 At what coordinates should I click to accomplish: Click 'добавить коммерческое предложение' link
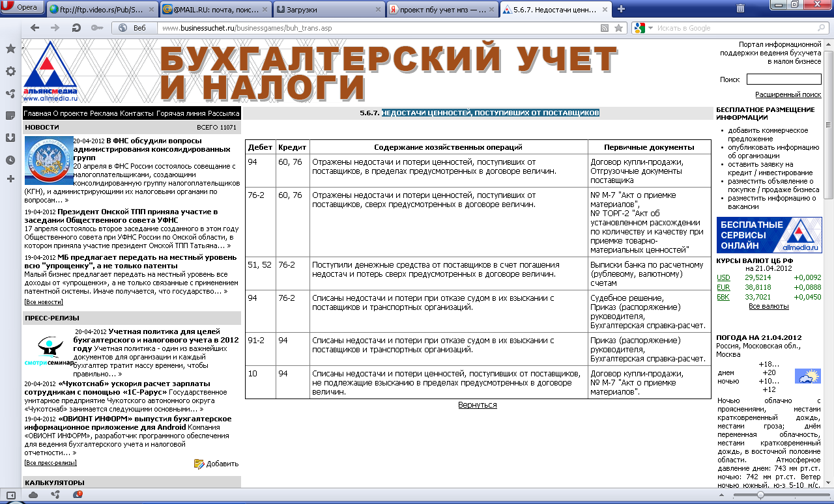(769, 134)
